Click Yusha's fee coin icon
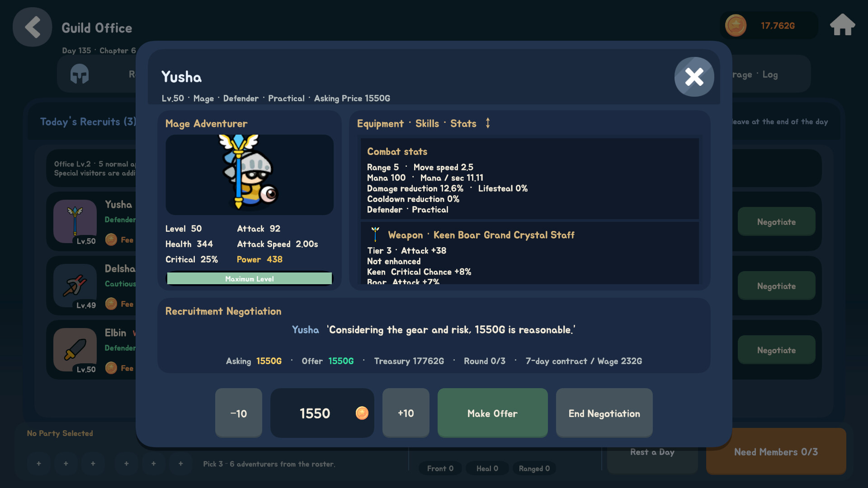Screen dimensions: 868x488 click(x=111, y=239)
